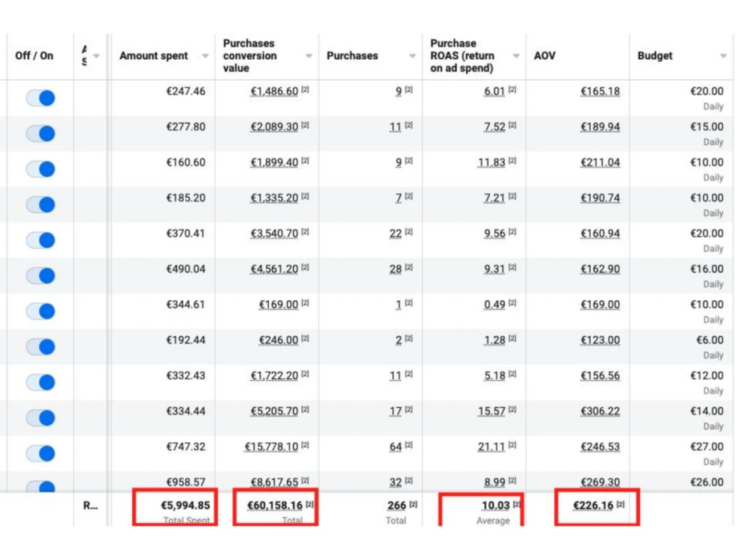Switch off the ad set with €185.20 spent
The width and height of the screenshot is (747, 560).
click(40, 205)
